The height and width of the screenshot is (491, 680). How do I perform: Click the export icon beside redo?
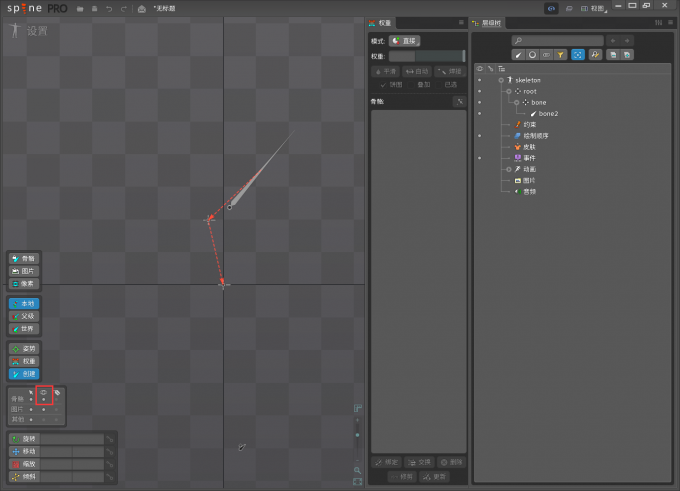click(141, 9)
